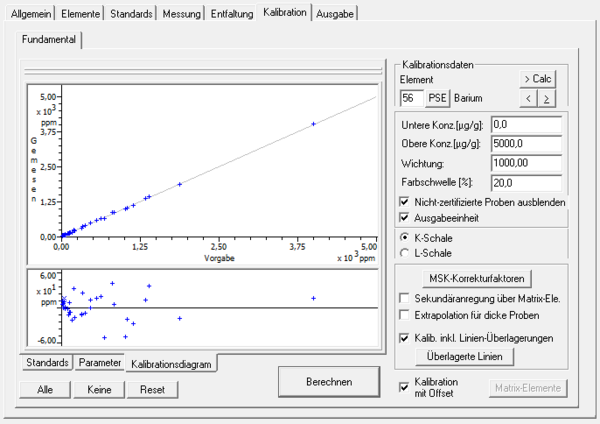Click the Matrix-Elemente button
Image resolution: width=600 pixels, height=424 pixels.
pos(528,388)
